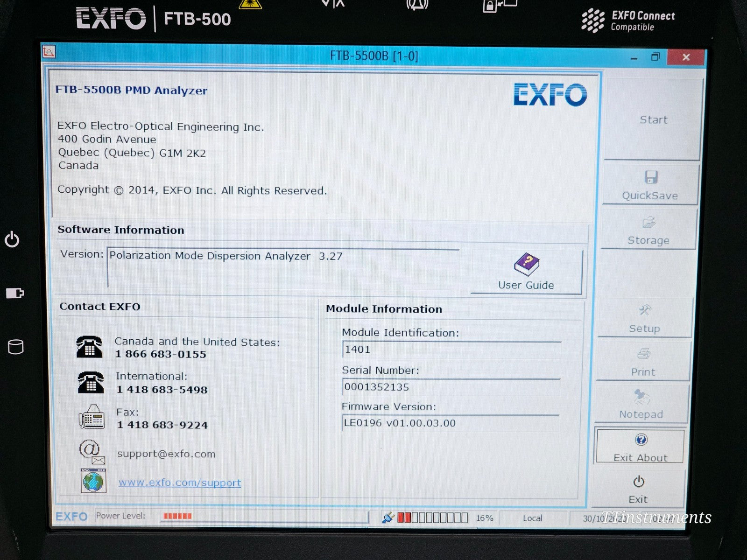Click the FTB-5500B PMD Analyzer heading
Viewport: 747px width, 560px height.
point(131,90)
